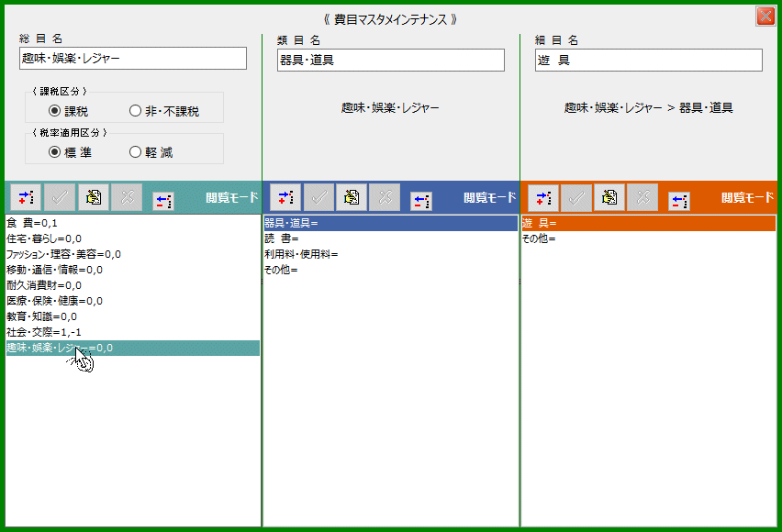Select list row 医療・保険・健康=0,0
This screenshot has width=782, height=532.
point(133,301)
